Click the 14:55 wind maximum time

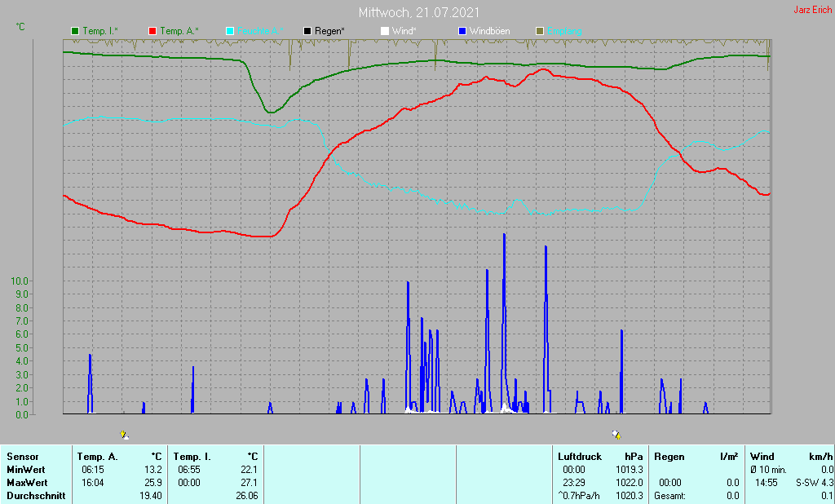coord(767,483)
